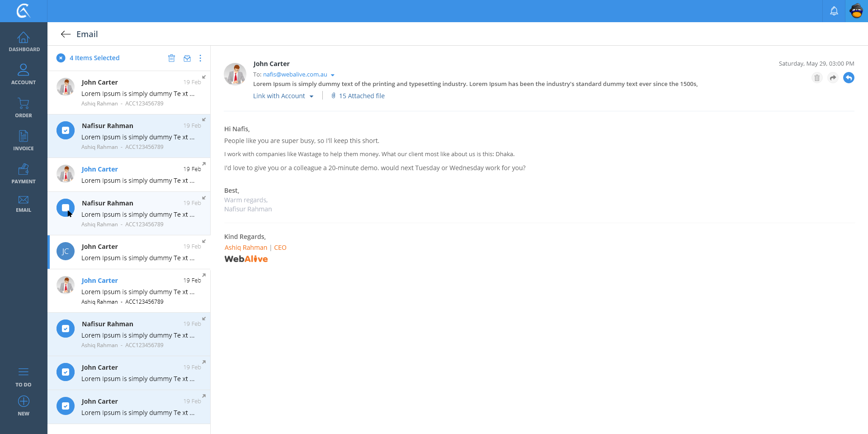
Task: Delete opened email using gray trash icon
Action: coord(817,78)
